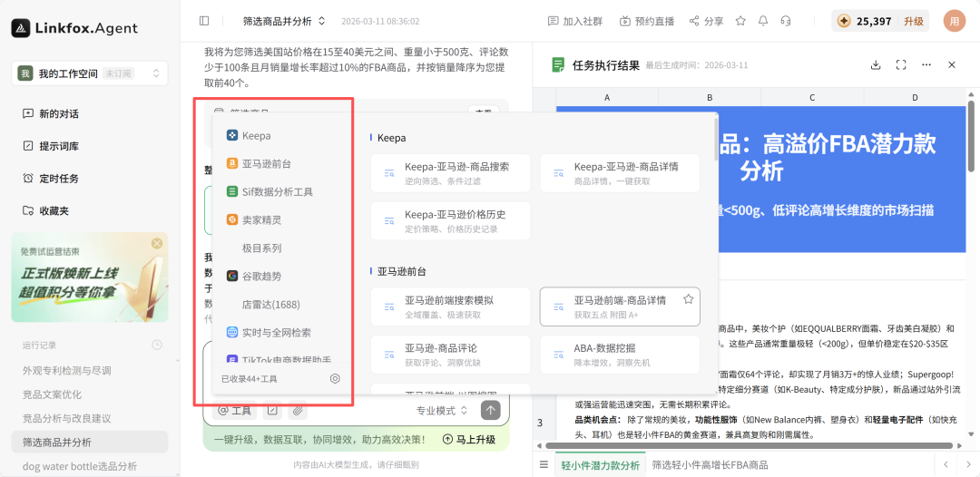This screenshot has height=477, width=980.
Task: Click the prompt edit icon in input bar
Action: (x=272, y=410)
